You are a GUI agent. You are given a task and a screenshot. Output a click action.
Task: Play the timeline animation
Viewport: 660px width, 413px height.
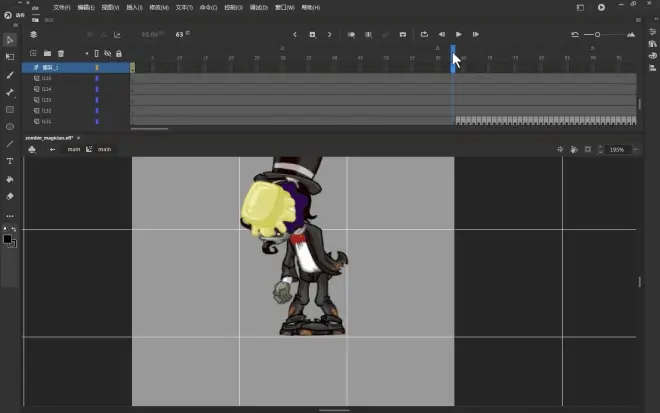tap(459, 35)
